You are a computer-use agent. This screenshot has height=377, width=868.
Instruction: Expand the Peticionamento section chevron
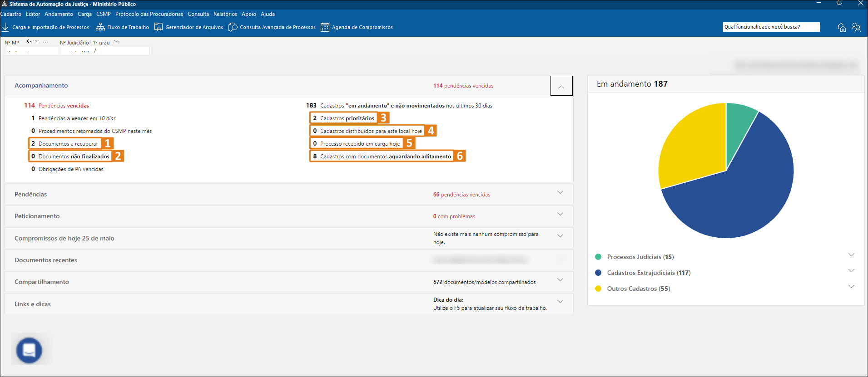tap(560, 214)
